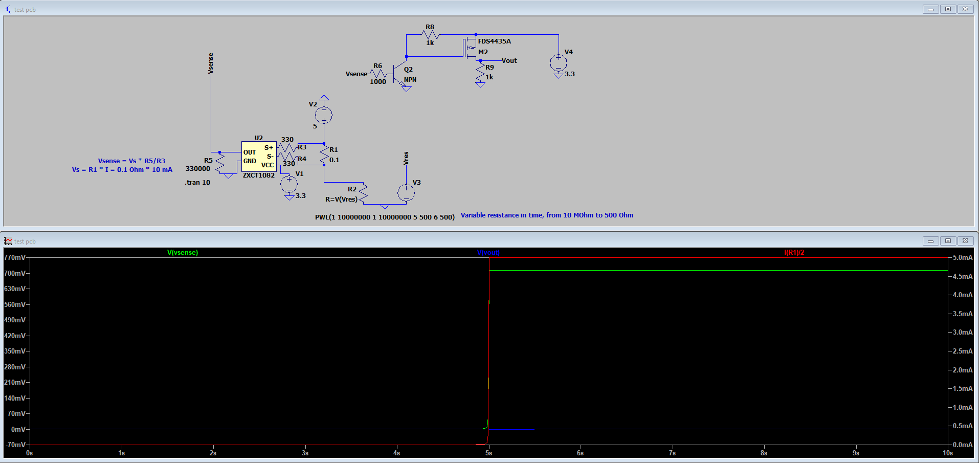Image resolution: width=980 pixels, height=463 pixels.
Task: Select the Q2 NPN transistor symbol
Action: [399, 74]
